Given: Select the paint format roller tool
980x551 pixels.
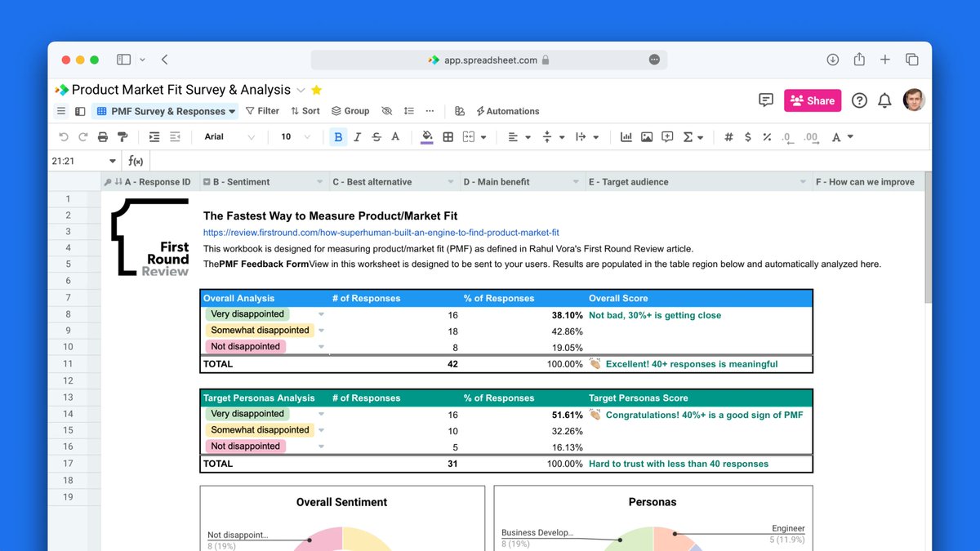Looking at the screenshot, I should 122,137.
